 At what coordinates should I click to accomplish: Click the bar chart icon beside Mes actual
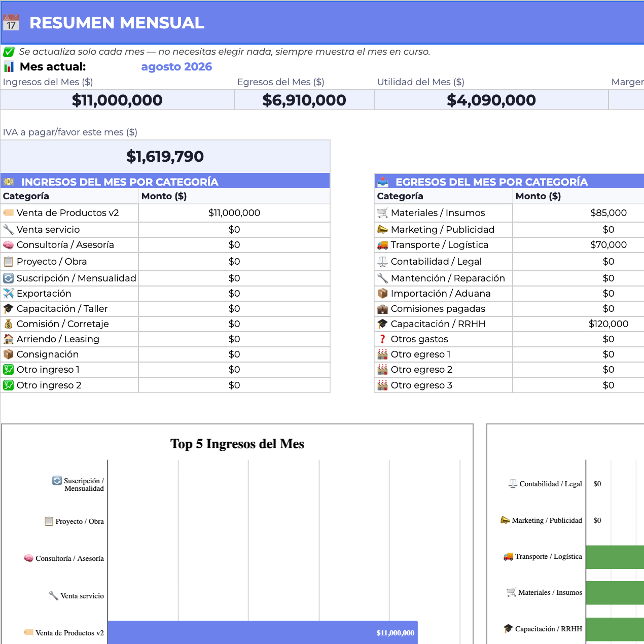(9, 66)
